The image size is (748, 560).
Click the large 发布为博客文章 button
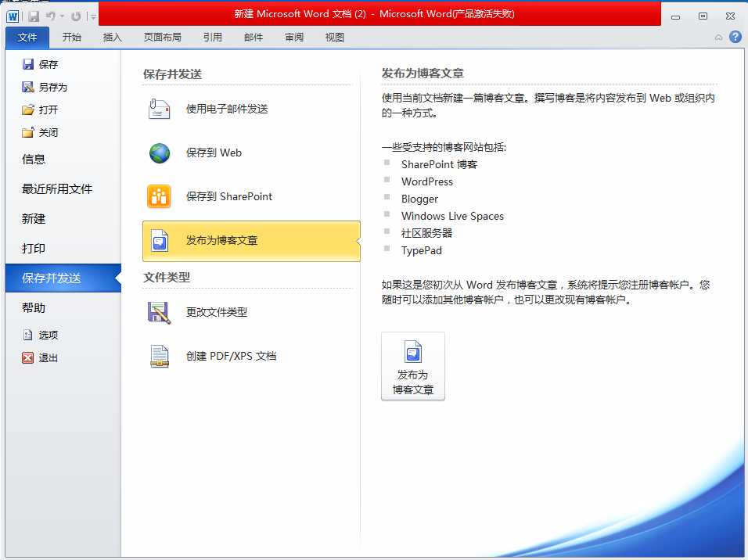tap(413, 366)
